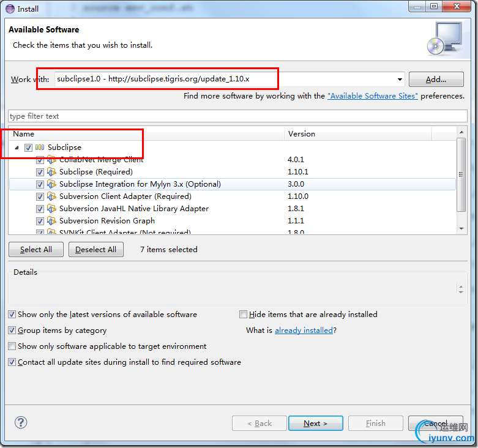Click the disabled Back button
Image resolution: width=478 pixels, height=448 pixels.
click(x=259, y=424)
